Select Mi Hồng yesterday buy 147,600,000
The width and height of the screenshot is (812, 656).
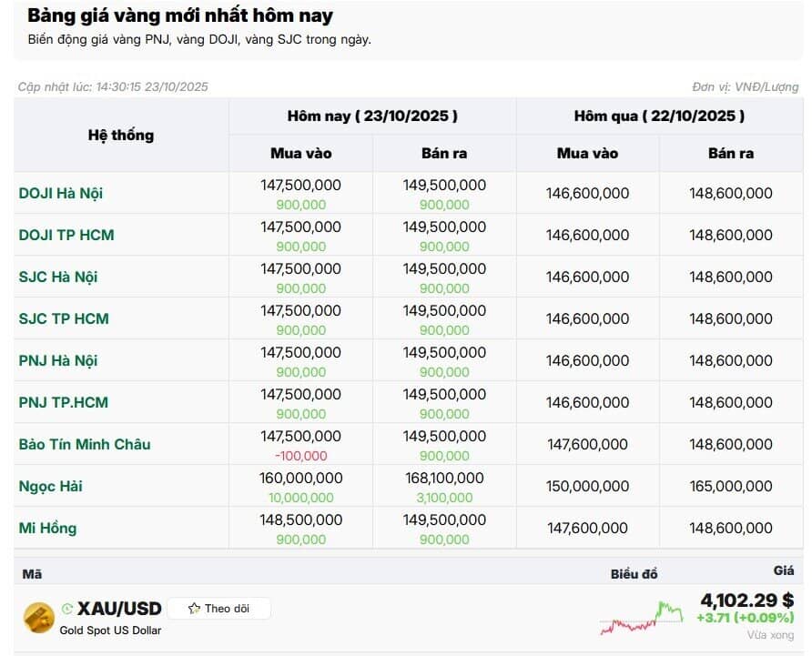pyautogui.click(x=587, y=528)
